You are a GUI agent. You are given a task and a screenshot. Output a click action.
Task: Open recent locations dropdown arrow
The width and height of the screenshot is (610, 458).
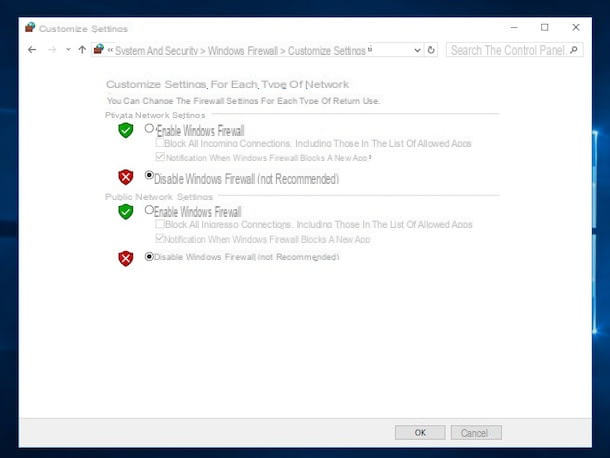point(68,50)
